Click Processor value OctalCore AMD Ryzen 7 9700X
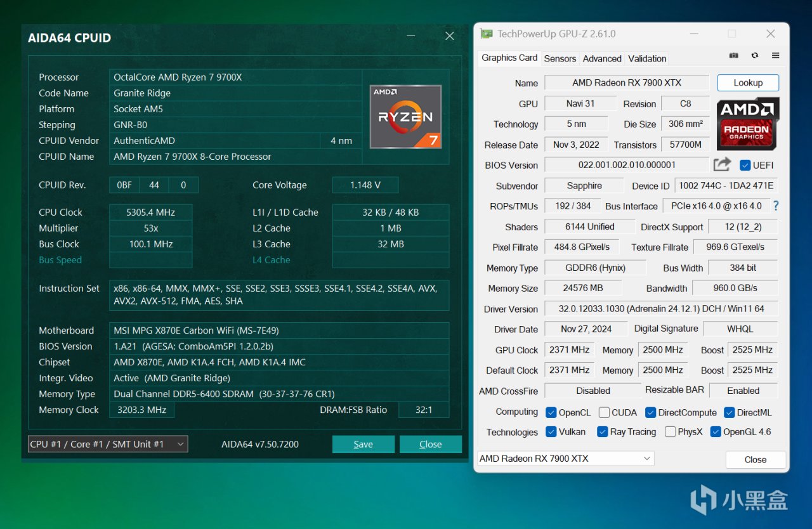This screenshot has width=812, height=529. [235, 77]
